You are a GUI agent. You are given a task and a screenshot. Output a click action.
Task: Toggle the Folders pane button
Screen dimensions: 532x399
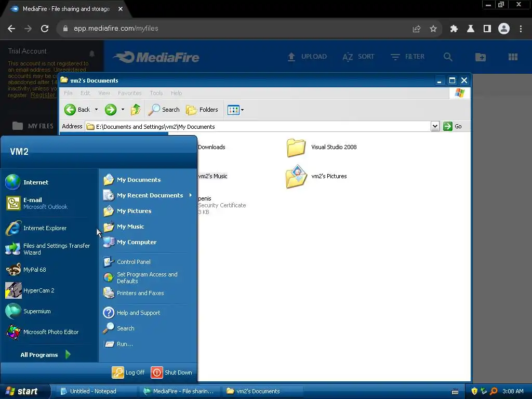click(x=202, y=110)
